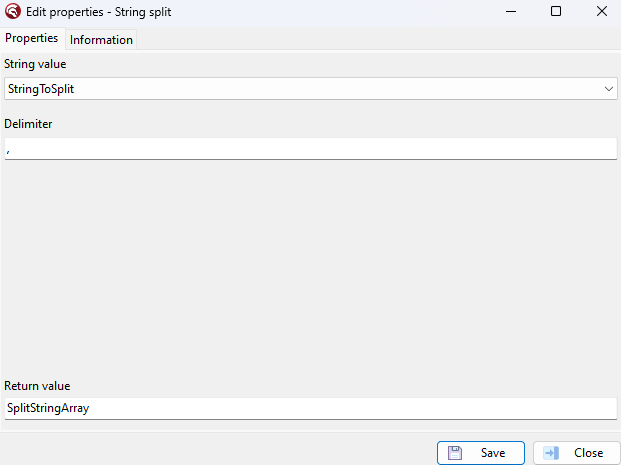The width and height of the screenshot is (621, 465).
Task: Maximize the Edit properties window
Action: 556,11
